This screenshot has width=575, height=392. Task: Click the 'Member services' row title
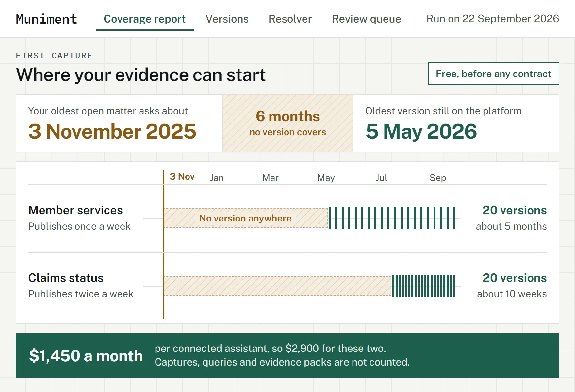tap(75, 210)
